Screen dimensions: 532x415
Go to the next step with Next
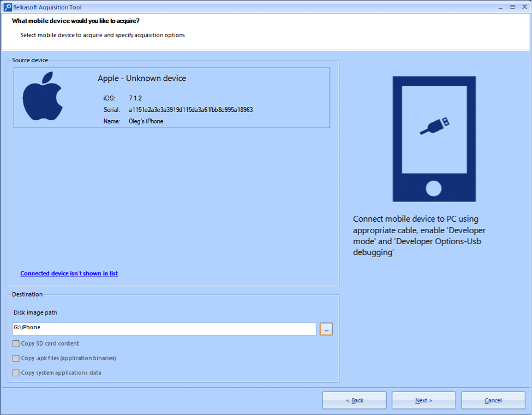424,400
